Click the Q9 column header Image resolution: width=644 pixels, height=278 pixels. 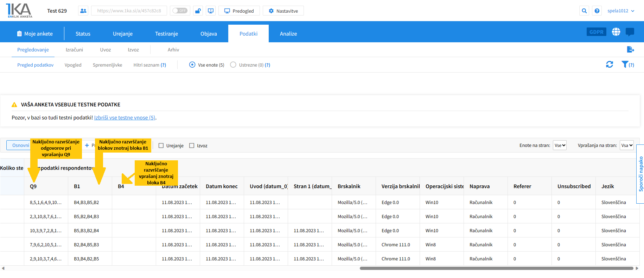click(46, 186)
